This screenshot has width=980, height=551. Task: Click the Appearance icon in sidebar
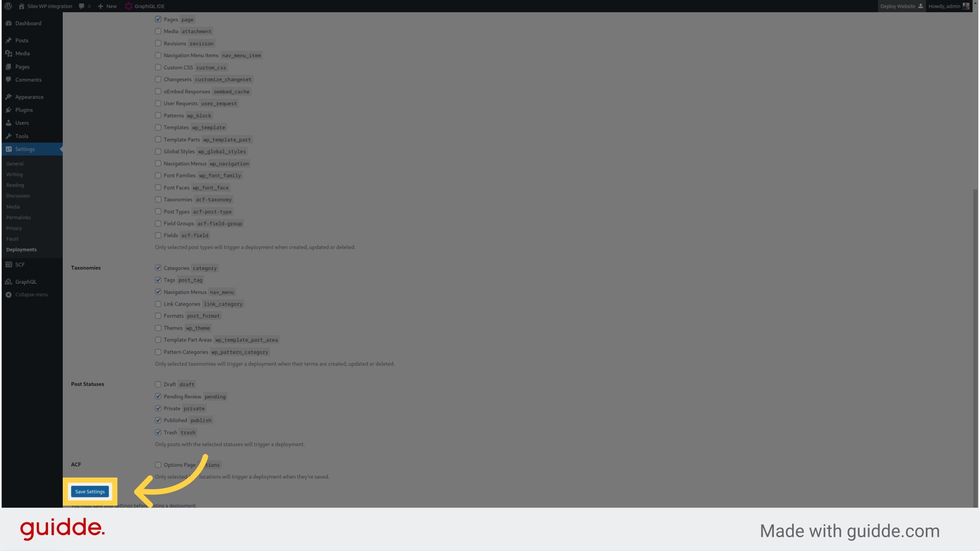9,97
